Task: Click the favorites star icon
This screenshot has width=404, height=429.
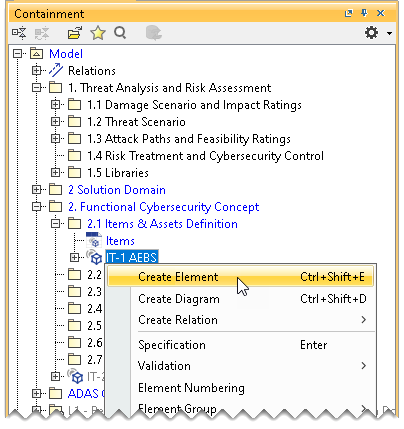Action: tap(98, 33)
